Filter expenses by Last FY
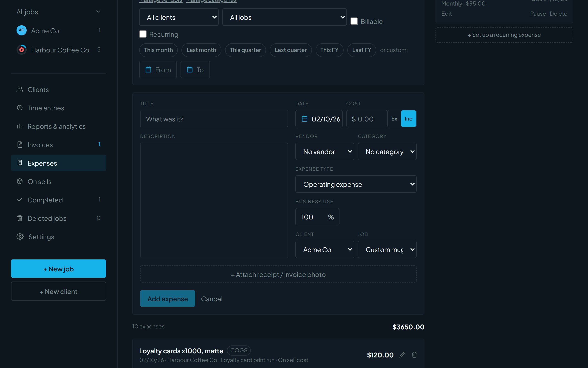 click(x=362, y=50)
